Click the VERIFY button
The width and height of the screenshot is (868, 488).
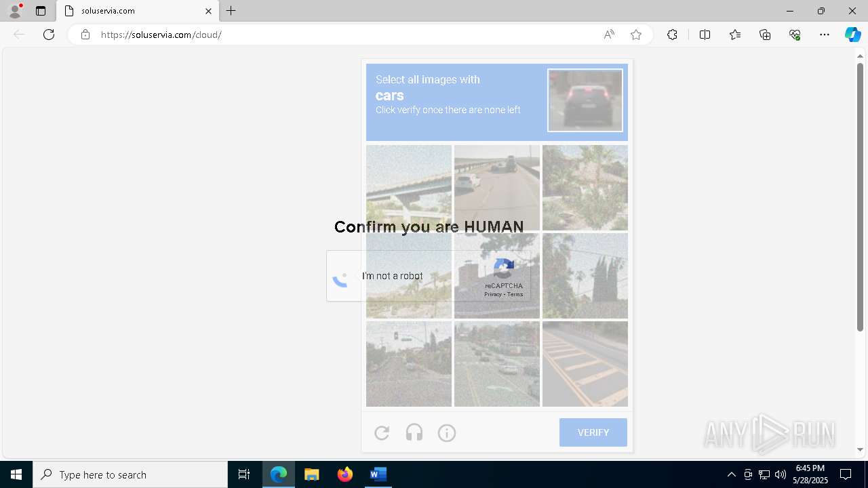[x=593, y=432]
